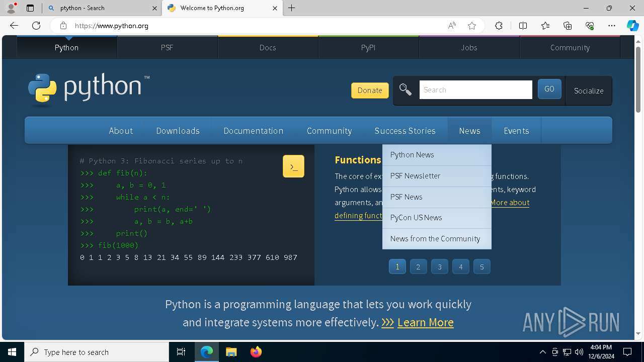Screen dimensions: 644x362
Task: Open browser Extensions puzzle icon
Action: click(x=499, y=26)
